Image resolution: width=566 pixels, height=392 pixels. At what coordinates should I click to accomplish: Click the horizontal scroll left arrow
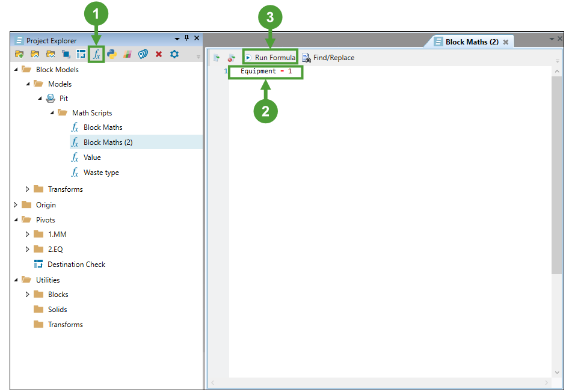[x=212, y=382]
